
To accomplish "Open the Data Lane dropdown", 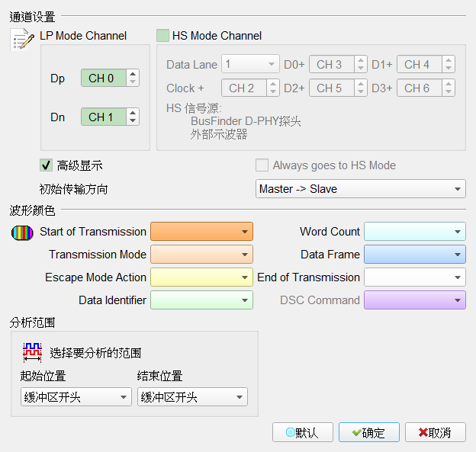I will [x=250, y=64].
